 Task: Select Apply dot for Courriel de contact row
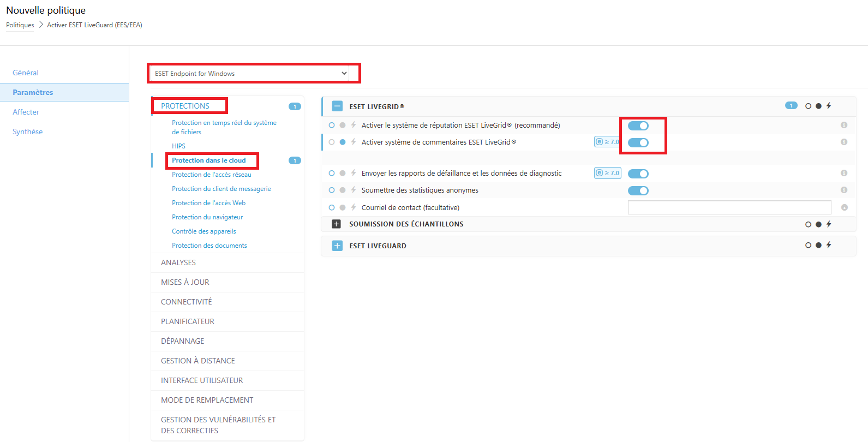[343, 207]
